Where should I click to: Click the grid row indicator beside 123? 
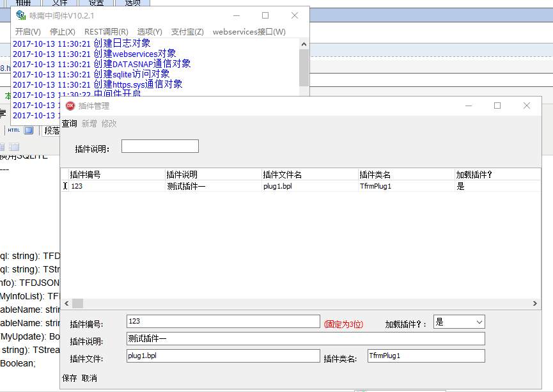pos(65,186)
